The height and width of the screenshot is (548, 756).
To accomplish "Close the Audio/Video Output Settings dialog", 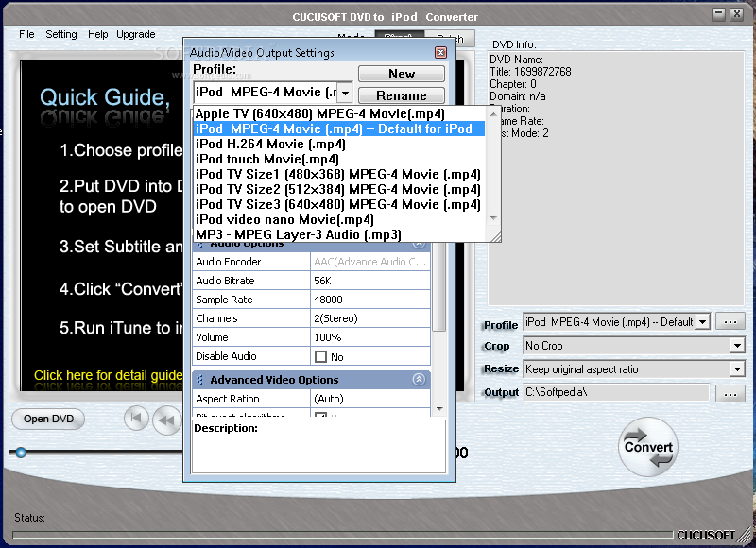I will (440, 53).
